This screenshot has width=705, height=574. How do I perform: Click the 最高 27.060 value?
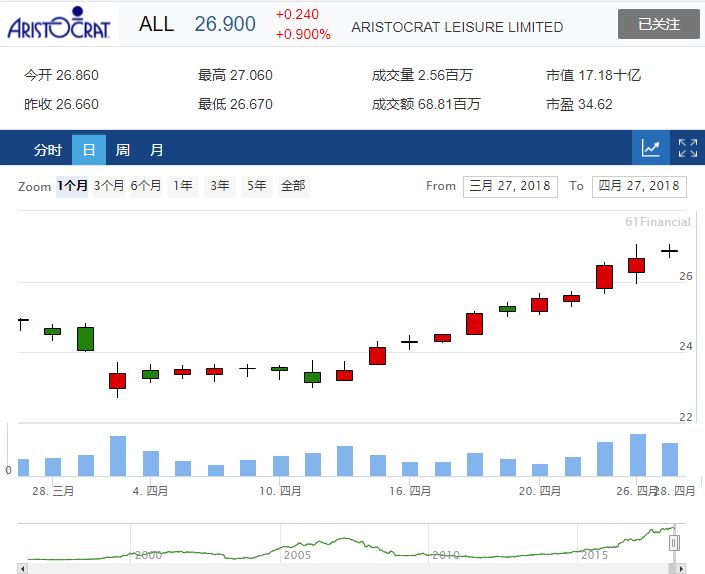click(x=235, y=75)
